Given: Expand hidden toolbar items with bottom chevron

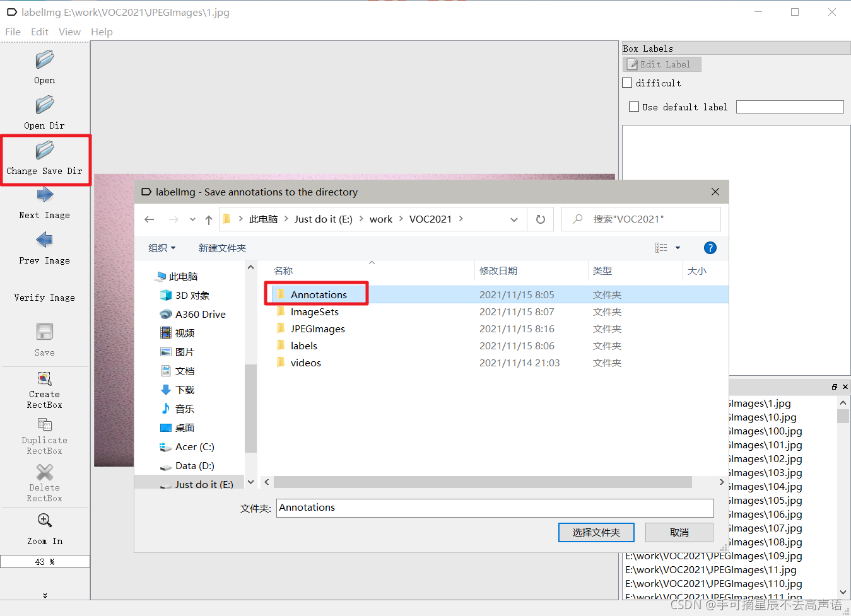Looking at the screenshot, I should (45, 595).
